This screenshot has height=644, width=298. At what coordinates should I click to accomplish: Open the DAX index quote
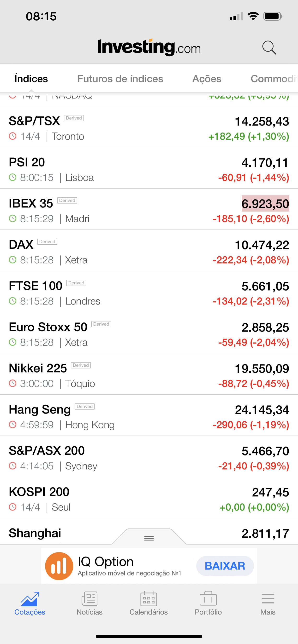(149, 251)
